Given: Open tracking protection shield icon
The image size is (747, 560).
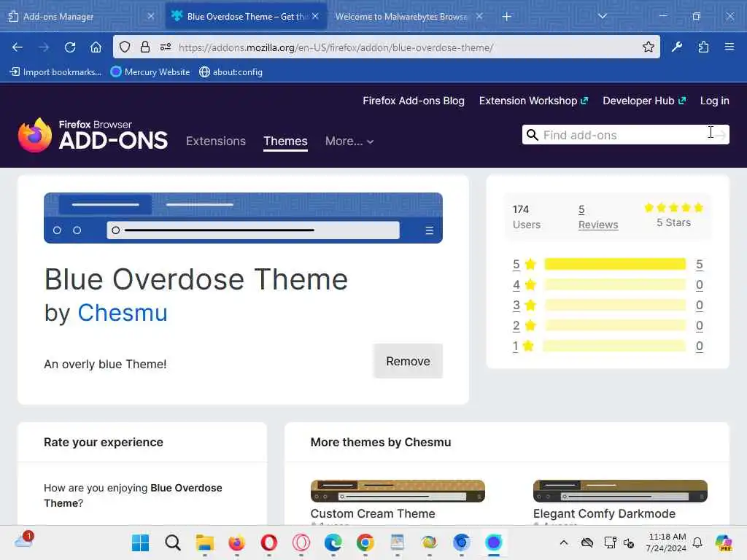Looking at the screenshot, I should tap(125, 47).
